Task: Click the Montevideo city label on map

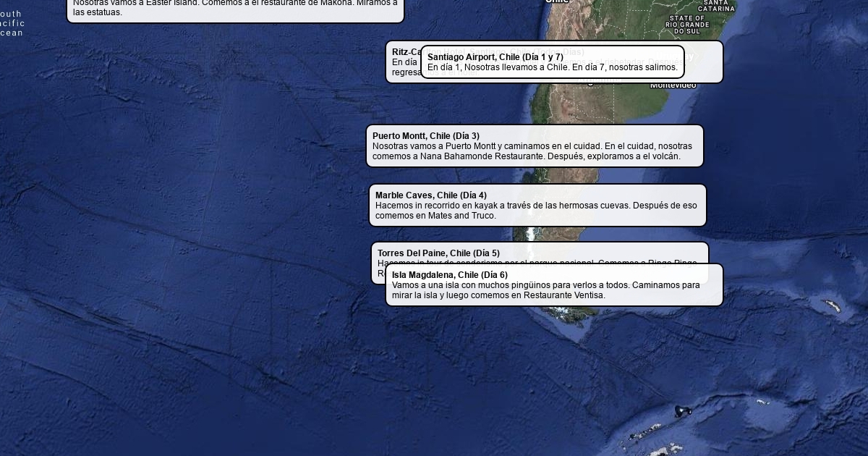Action: click(x=673, y=86)
